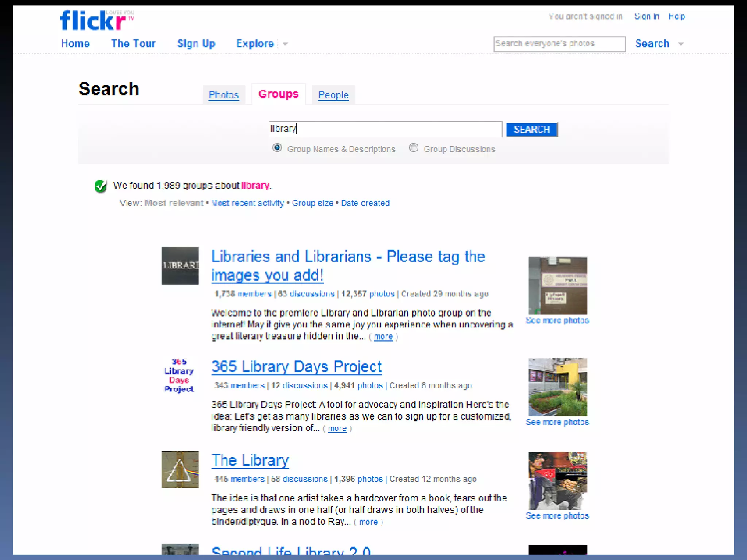Switch to the People search tab
The height and width of the screenshot is (560, 747).
[x=333, y=95]
